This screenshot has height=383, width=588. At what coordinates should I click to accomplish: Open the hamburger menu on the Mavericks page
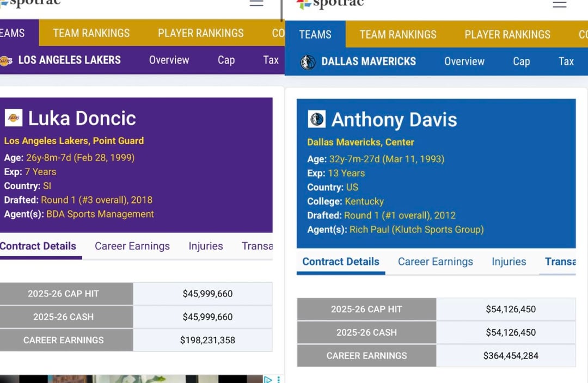[560, 4]
